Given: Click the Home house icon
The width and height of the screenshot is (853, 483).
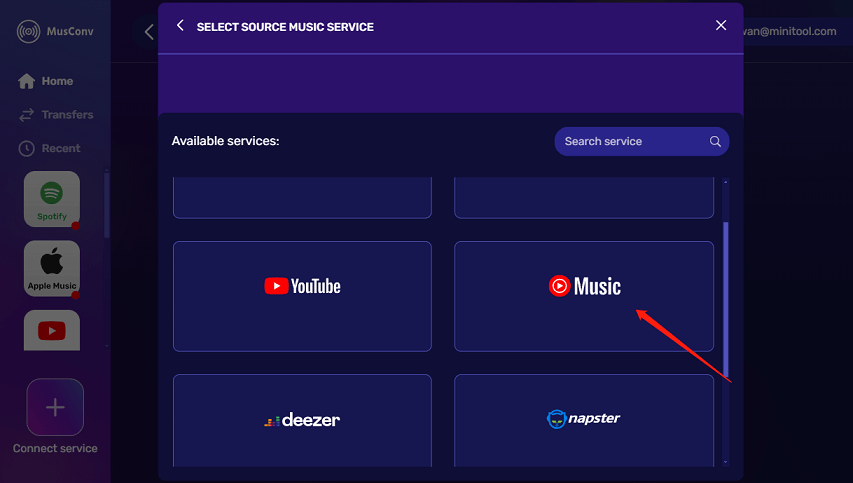Looking at the screenshot, I should (26, 81).
